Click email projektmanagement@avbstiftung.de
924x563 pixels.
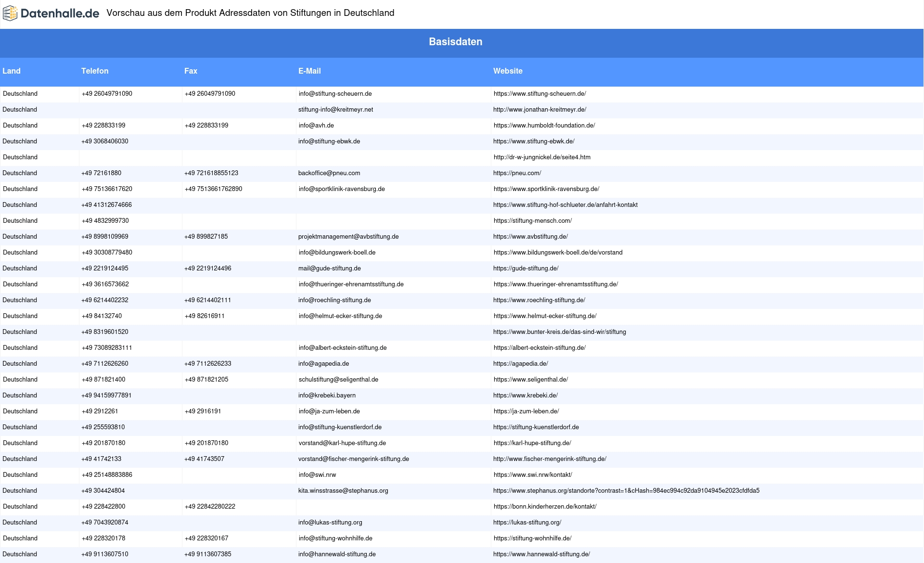point(348,237)
